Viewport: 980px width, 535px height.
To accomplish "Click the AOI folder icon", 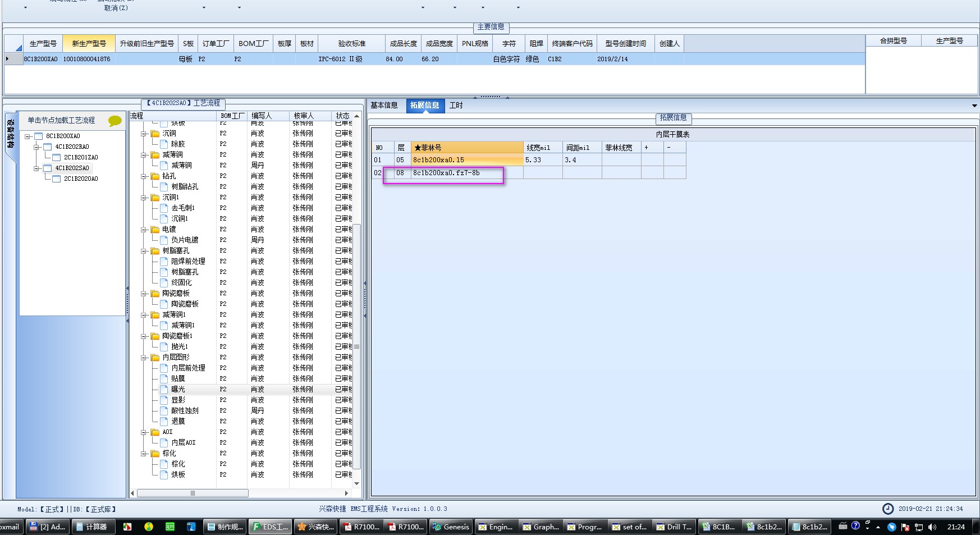I will point(155,432).
